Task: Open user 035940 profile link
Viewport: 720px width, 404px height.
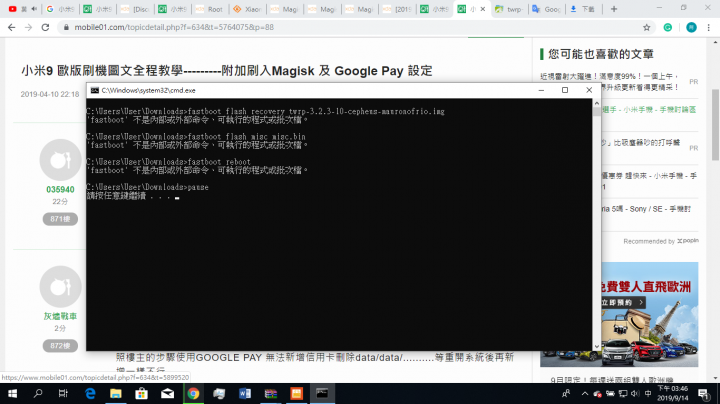Action: click(60, 190)
